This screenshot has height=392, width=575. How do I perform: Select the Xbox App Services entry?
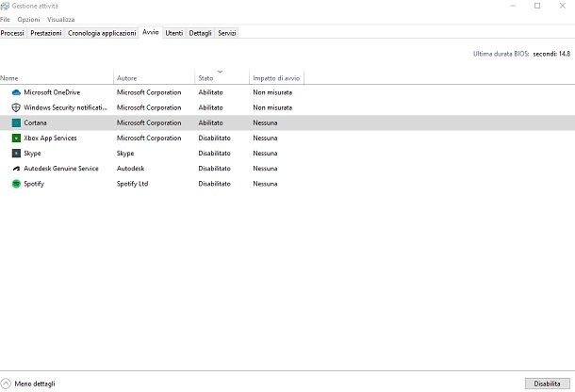point(50,138)
